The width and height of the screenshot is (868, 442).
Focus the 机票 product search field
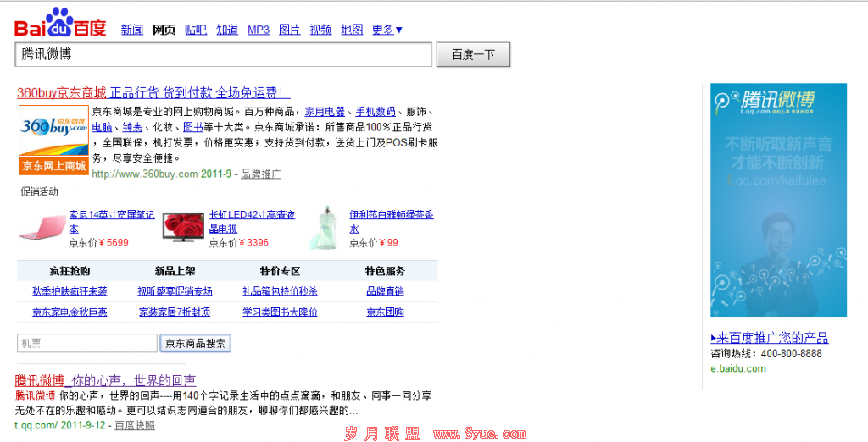pos(87,343)
